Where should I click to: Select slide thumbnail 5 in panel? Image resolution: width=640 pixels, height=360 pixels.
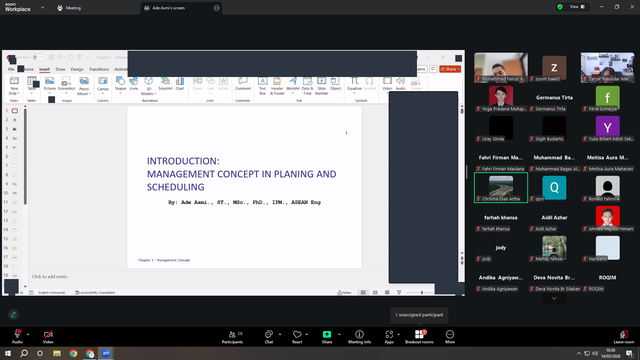15,147
